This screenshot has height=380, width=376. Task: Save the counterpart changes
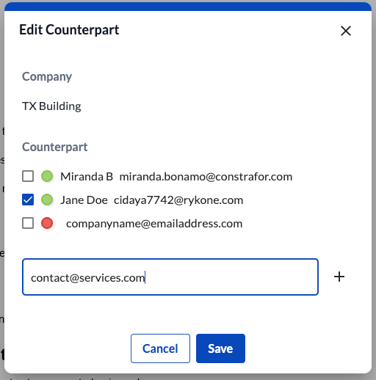point(220,348)
